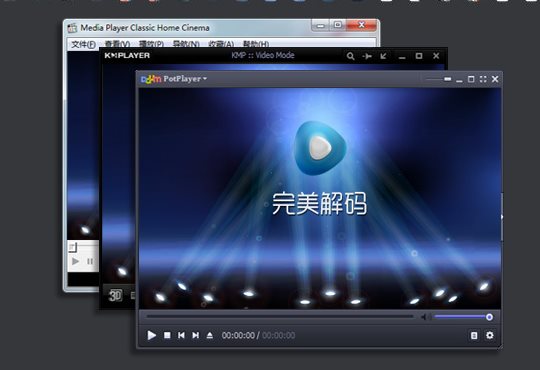Minimize the Media Player Classic window
Screen dimensions: 540x370
[x=321, y=25]
